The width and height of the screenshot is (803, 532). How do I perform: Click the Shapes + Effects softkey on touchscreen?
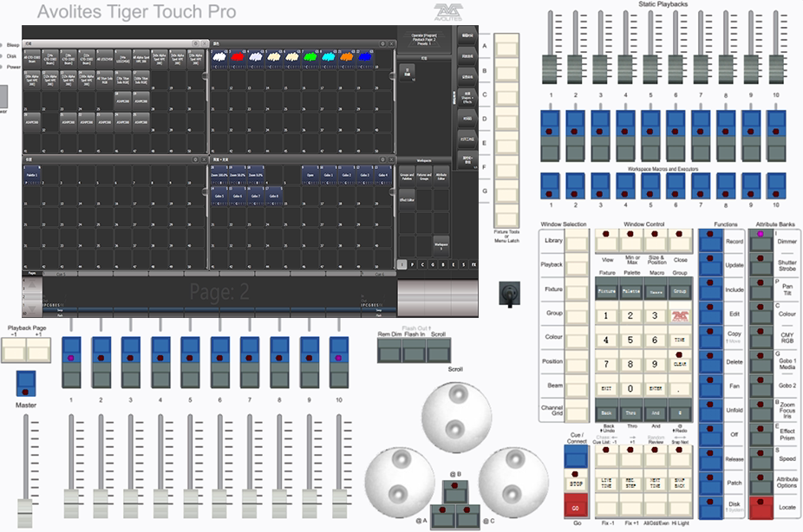coord(467,98)
